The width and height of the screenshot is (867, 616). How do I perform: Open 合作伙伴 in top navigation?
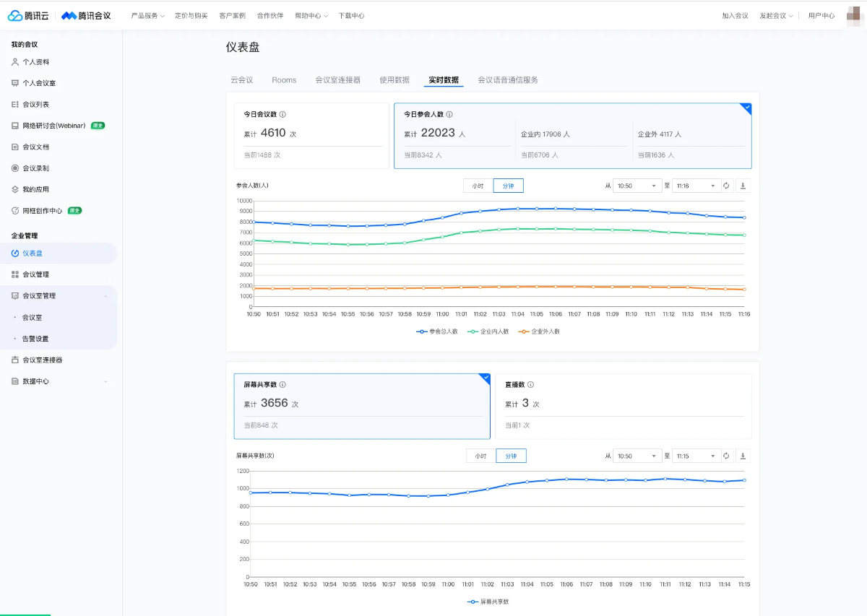(270, 15)
